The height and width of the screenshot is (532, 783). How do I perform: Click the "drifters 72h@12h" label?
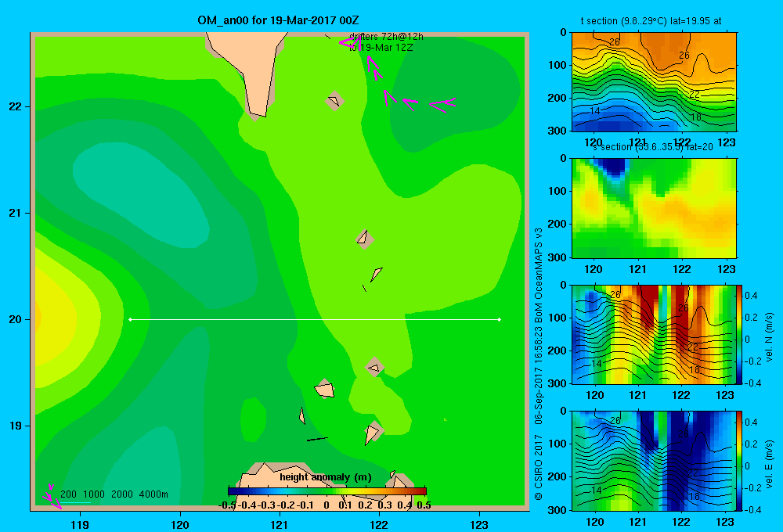[386, 37]
